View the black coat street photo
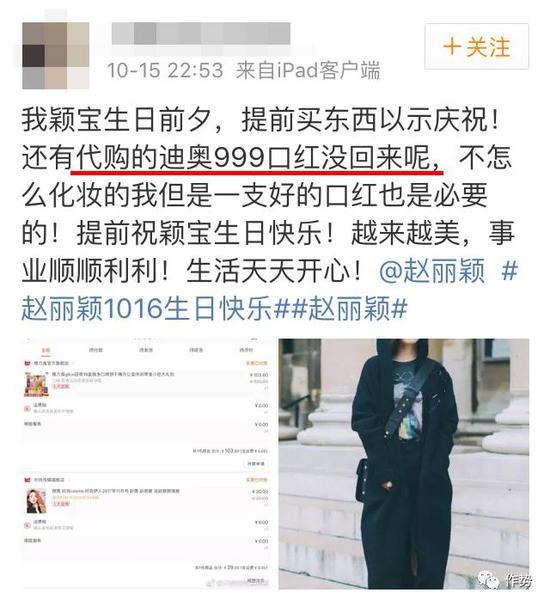550x605 pixels. pos(404,463)
